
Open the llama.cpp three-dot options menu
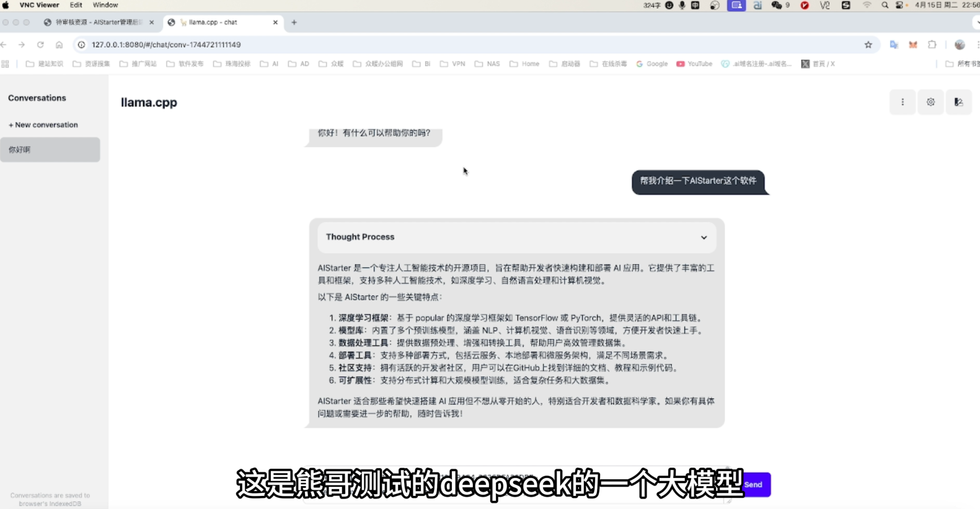[903, 102]
